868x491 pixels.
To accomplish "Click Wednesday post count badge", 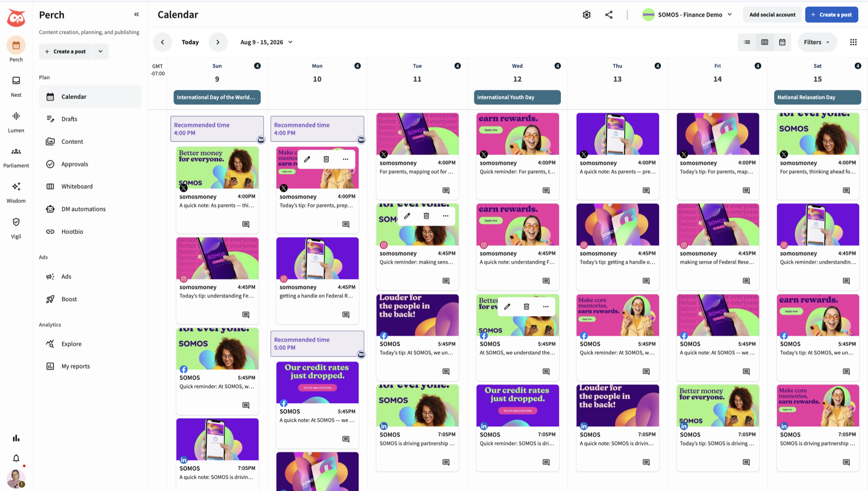I will (557, 66).
